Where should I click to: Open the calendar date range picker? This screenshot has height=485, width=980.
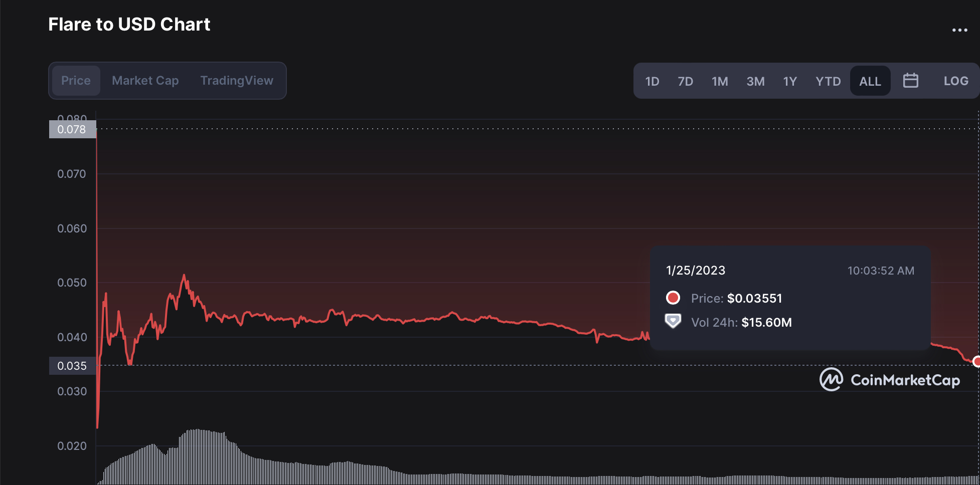pos(910,81)
